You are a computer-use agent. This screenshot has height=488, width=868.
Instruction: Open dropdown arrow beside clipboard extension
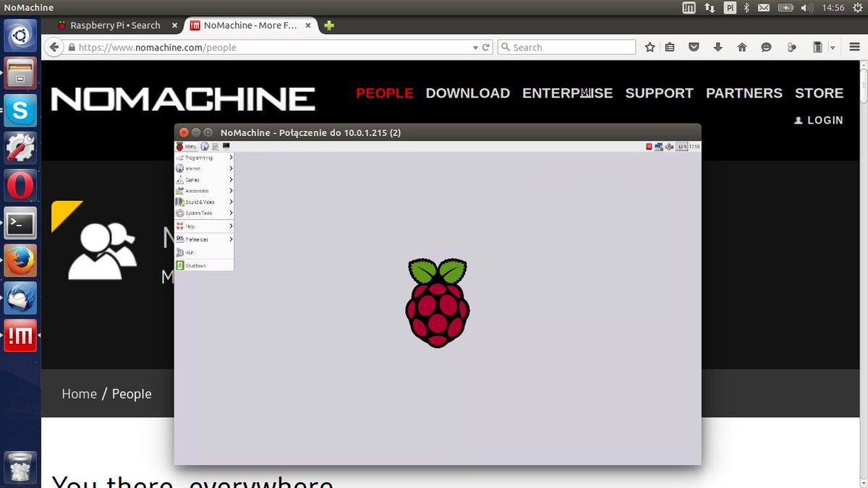point(833,48)
